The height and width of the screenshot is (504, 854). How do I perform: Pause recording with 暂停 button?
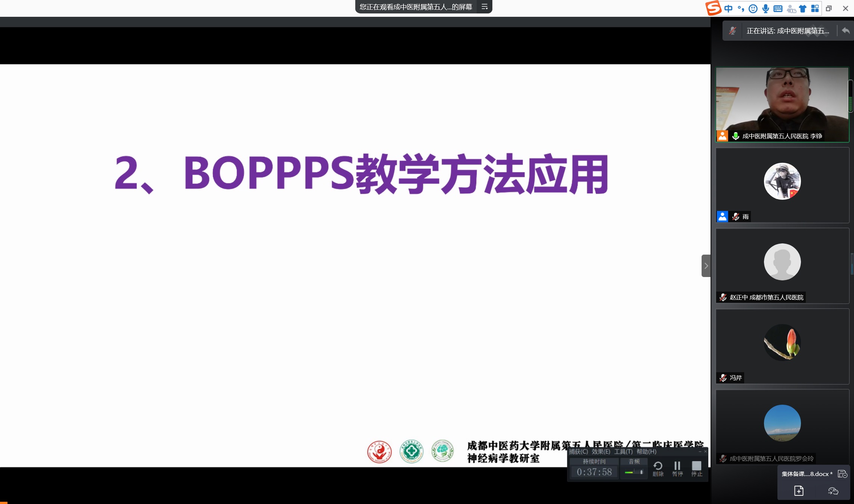click(677, 469)
